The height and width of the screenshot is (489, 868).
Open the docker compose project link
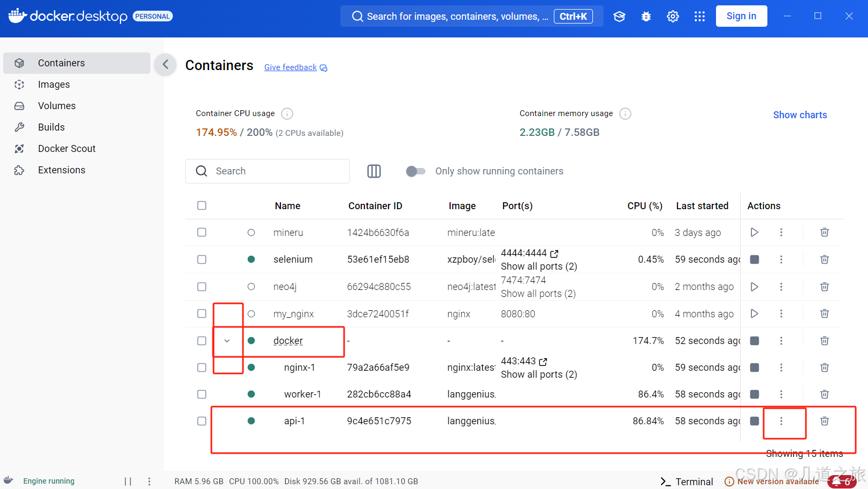(x=288, y=341)
